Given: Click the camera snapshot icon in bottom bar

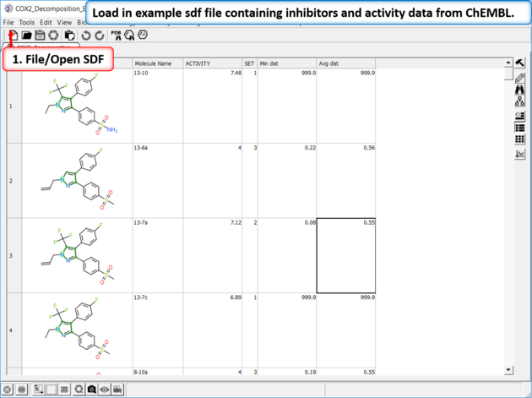Looking at the screenshot, I should coord(91,389).
